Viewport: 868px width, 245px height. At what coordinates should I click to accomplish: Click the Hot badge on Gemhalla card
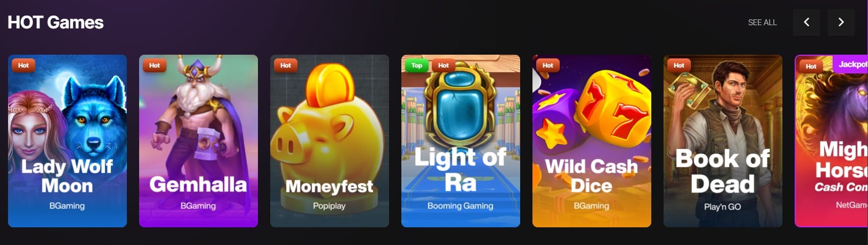tap(155, 65)
